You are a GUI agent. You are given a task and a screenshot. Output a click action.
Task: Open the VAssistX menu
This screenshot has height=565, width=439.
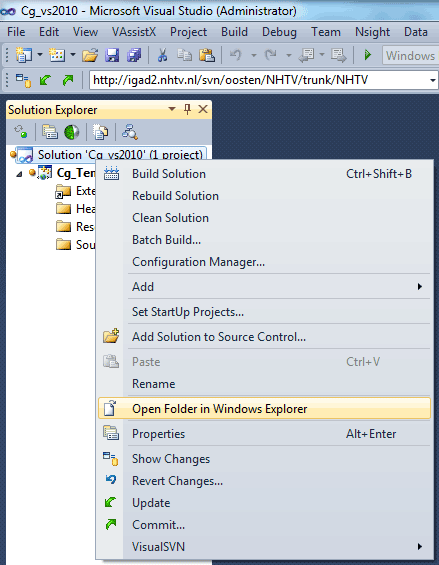134,32
